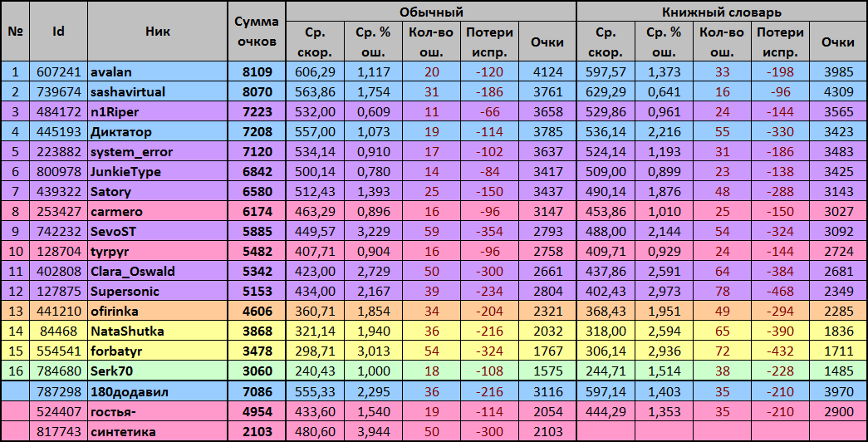The height and width of the screenshot is (442, 868).
Task: Select the Clara_Oswald nickname cell
Action: click(x=157, y=271)
